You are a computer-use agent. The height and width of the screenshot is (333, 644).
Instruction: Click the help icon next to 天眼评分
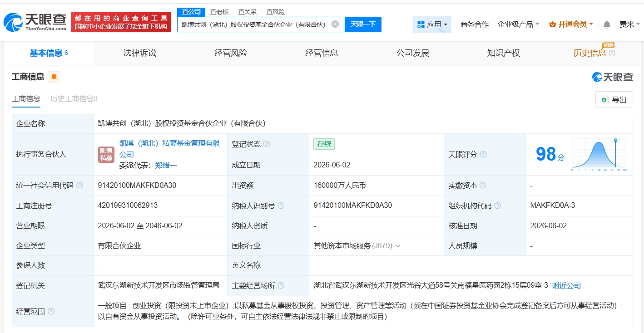pyautogui.click(x=483, y=154)
